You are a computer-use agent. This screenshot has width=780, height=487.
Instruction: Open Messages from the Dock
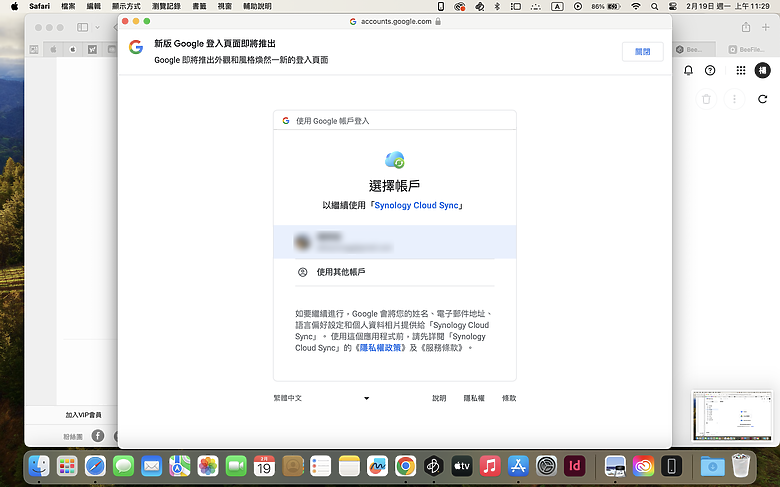pyautogui.click(x=123, y=466)
